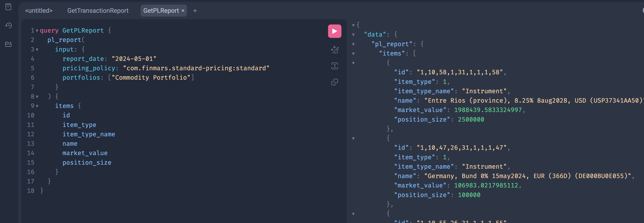Close the GetPLReport tab
Viewport: 644px width, 223px height.
coord(183,11)
